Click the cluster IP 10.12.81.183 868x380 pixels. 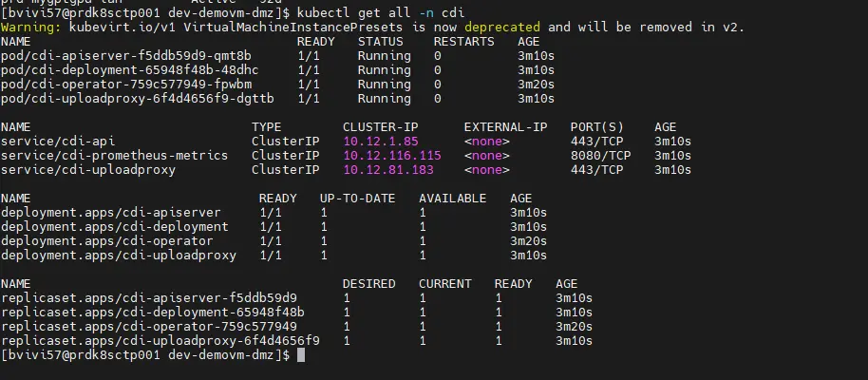click(388, 170)
